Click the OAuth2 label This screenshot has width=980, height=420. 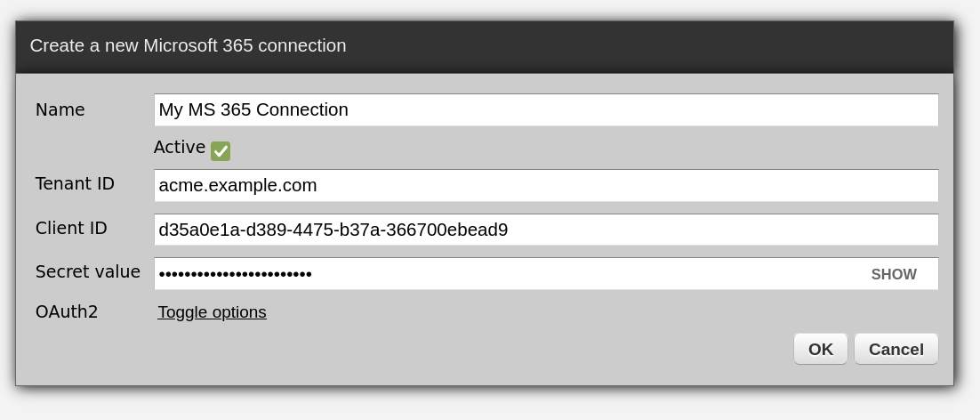(67, 312)
